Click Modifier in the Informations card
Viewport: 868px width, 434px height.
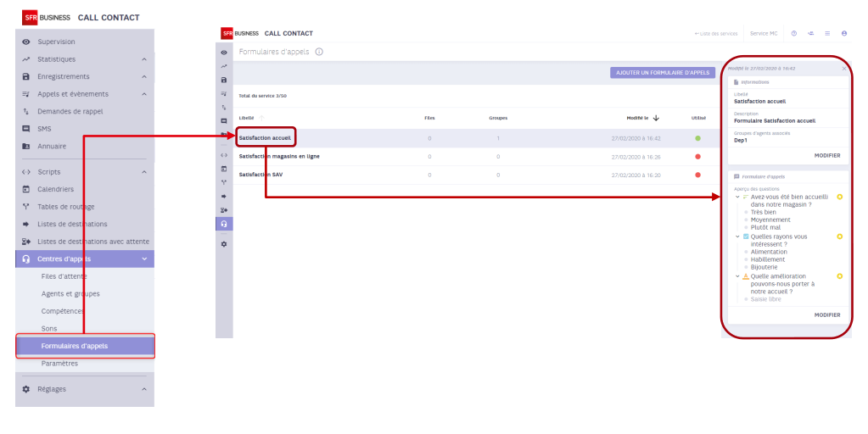coord(827,156)
